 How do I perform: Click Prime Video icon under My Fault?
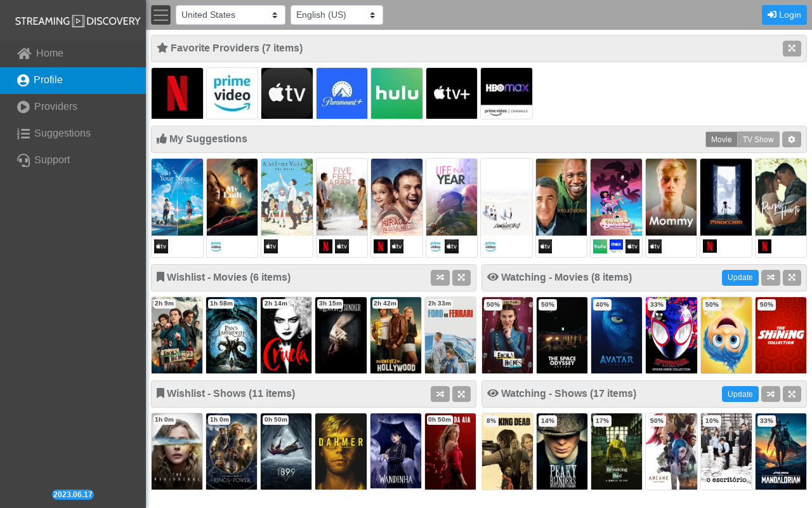[x=216, y=246]
